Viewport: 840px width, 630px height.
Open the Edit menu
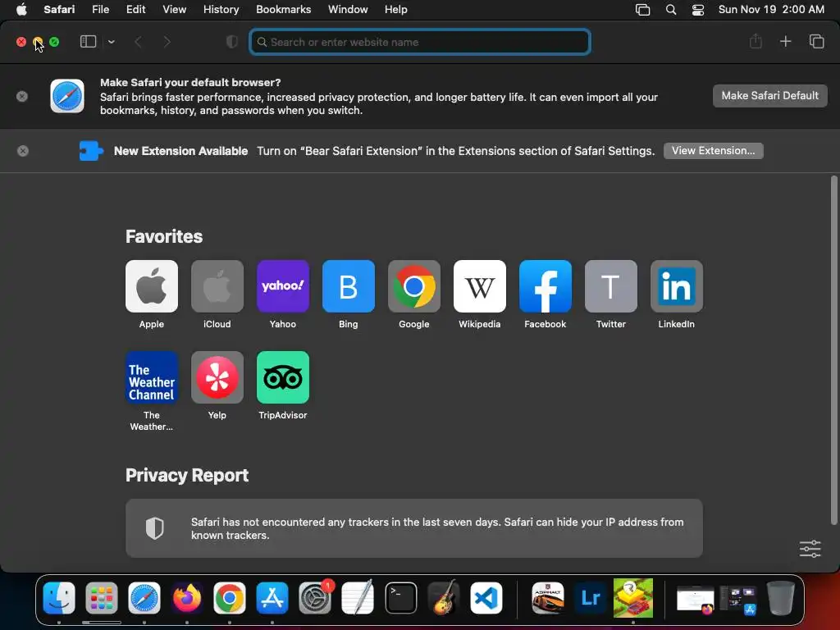coord(135,10)
